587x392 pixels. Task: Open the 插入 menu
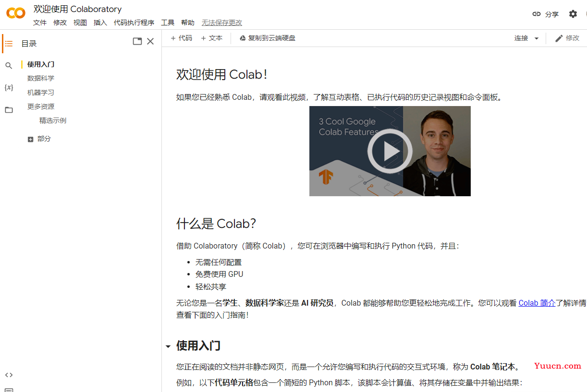pyautogui.click(x=100, y=23)
